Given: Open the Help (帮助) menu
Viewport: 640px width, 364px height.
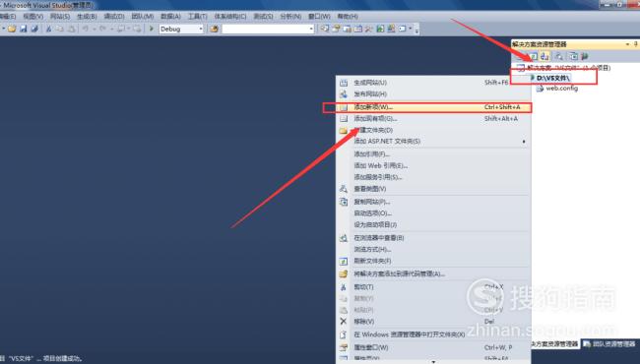Looking at the screenshot, I should [348, 17].
